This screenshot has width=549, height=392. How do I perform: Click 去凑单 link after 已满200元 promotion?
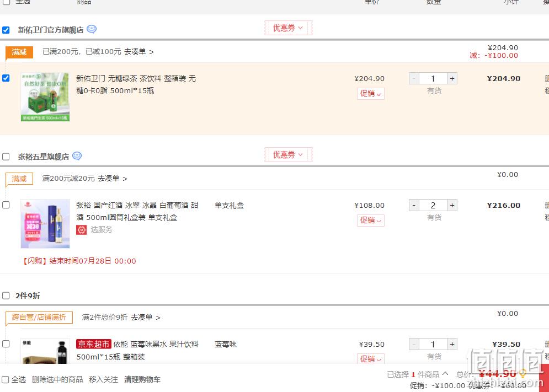[138, 52]
